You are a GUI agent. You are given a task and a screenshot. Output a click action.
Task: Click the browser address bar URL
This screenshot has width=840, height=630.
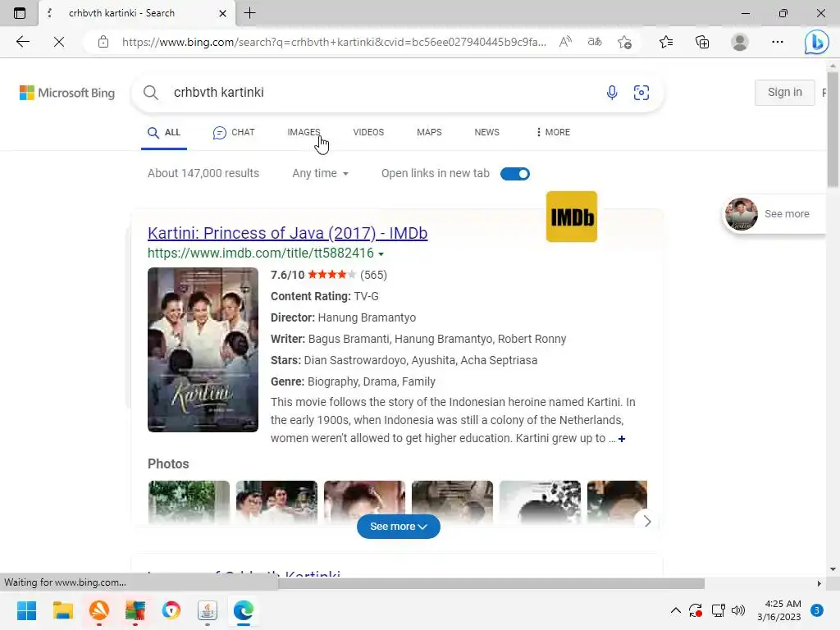coord(334,42)
